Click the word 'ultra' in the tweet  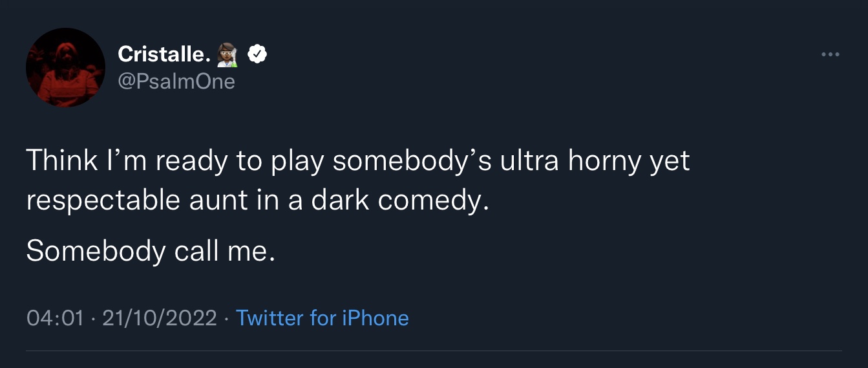click(x=530, y=161)
